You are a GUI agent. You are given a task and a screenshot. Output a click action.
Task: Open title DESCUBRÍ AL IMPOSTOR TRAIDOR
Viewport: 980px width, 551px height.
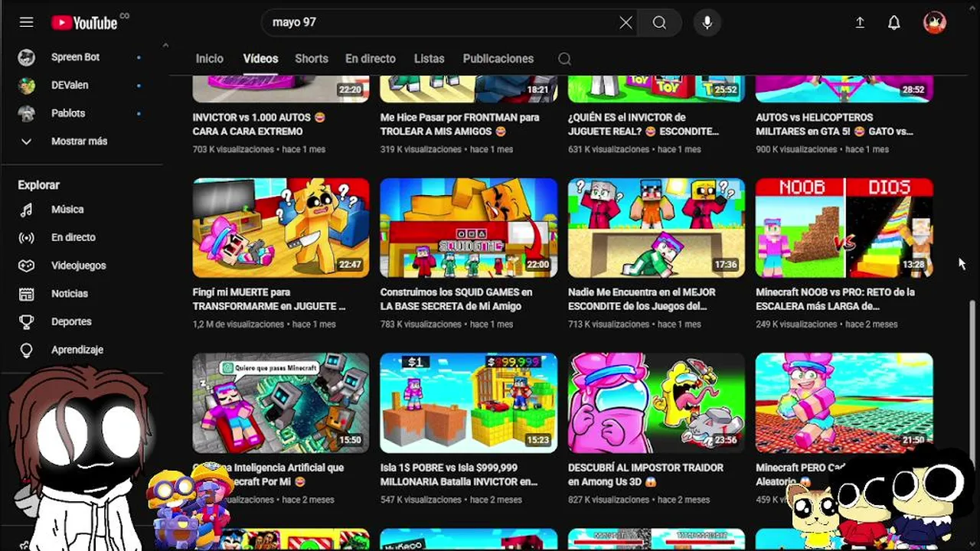tap(645, 474)
